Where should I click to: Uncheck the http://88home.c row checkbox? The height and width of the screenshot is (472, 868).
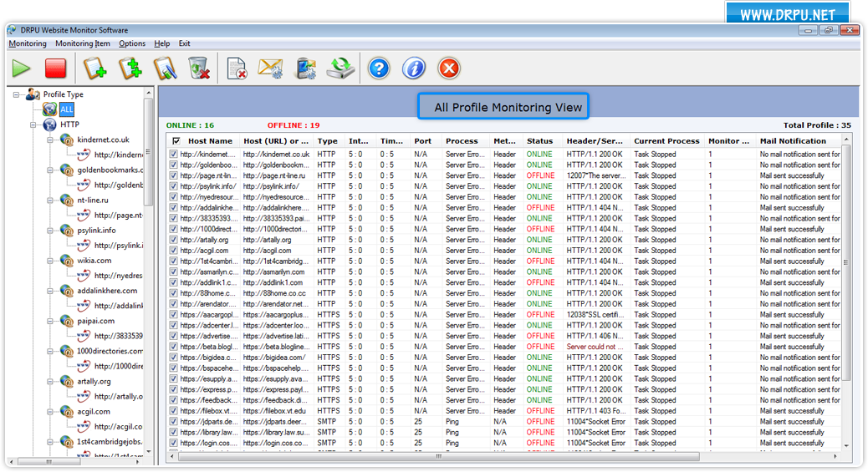tap(174, 293)
